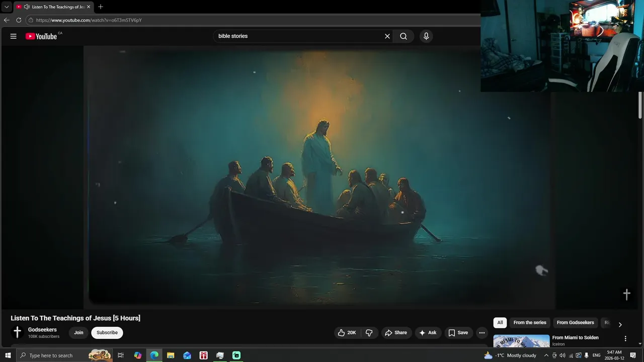Open the tab actions dropdown in browser
Viewport: 644px width, 362px height.
[7, 7]
